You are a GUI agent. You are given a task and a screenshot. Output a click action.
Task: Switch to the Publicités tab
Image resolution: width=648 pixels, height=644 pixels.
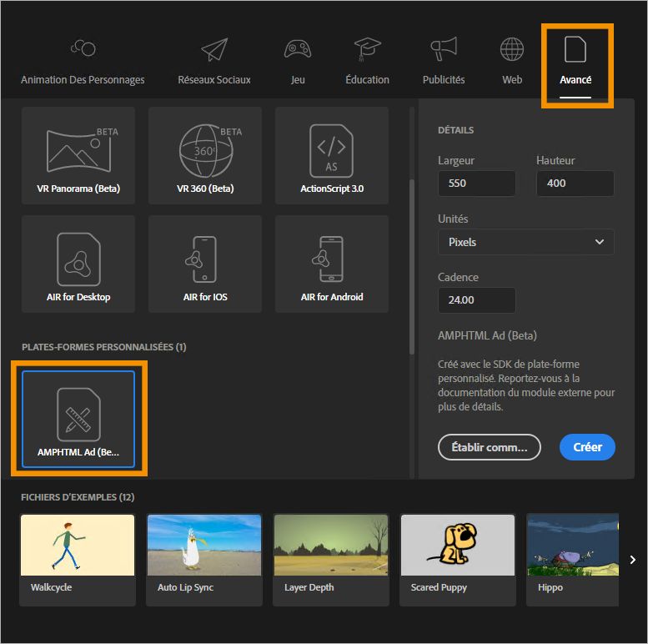click(444, 62)
